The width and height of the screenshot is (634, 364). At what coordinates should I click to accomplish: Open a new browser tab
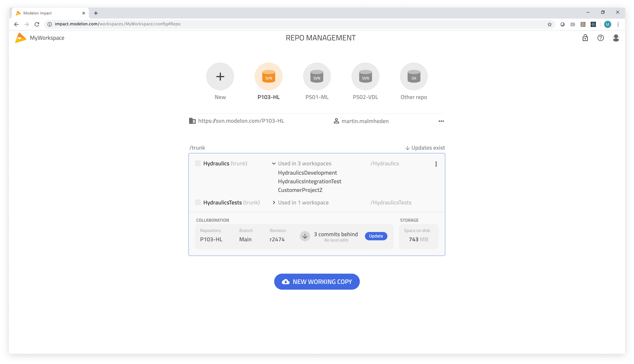coord(96,13)
